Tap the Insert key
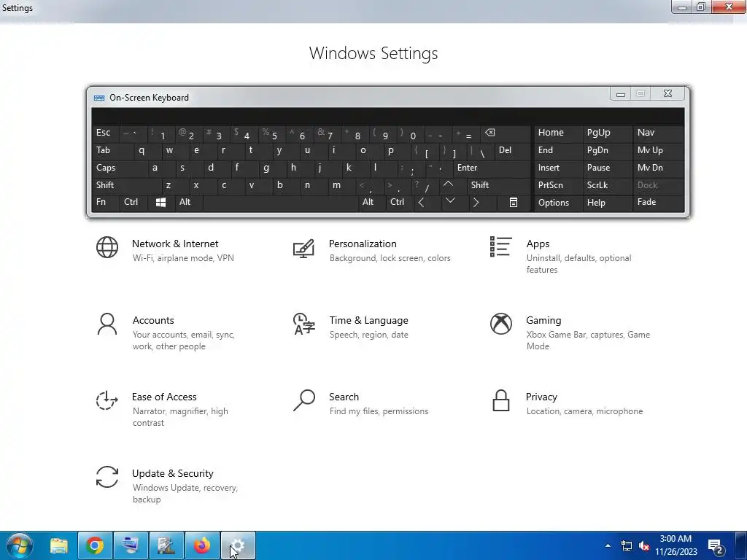The height and width of the screenshot is (560, 747). point(558,168)
